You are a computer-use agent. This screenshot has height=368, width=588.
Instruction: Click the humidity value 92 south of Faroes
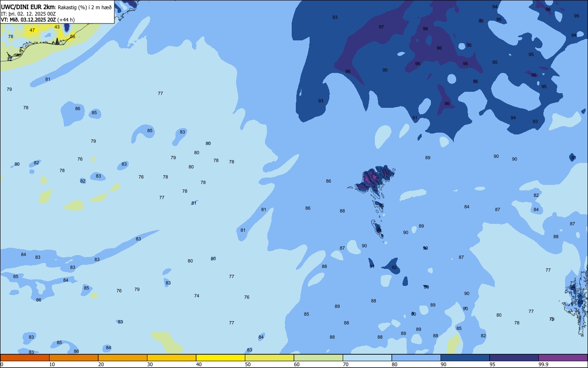point(394,268)
